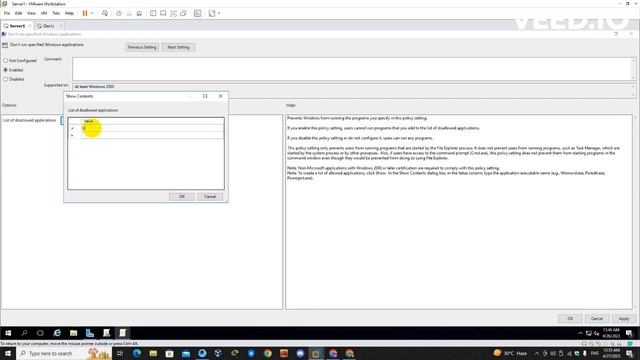Select the Disabled radio button
The width and height of the screenshot is (640, 360).
click(6, 79)
